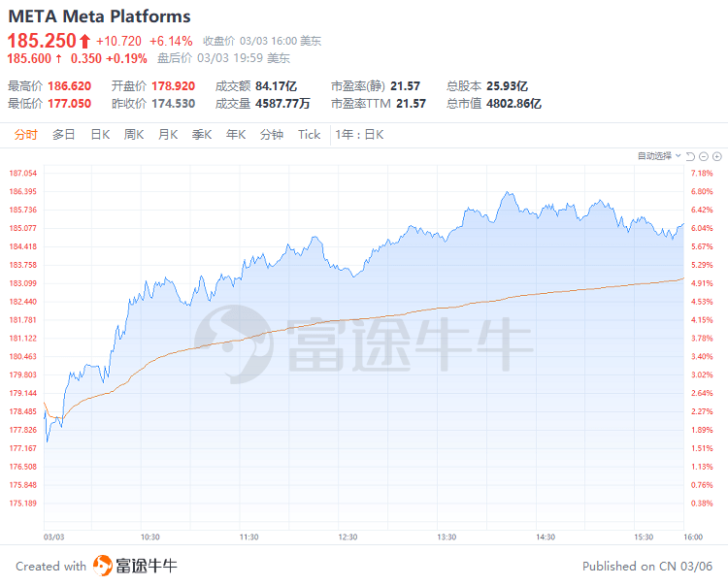The height and width of the screenshot is (586, 728).
Task: Switch to the 分钟 tab
Action: point(272,135)
